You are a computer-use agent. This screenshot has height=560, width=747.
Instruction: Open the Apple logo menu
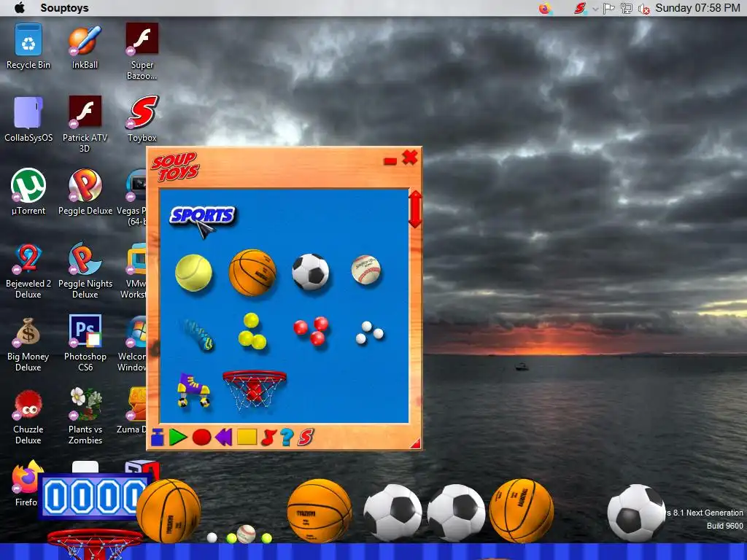20,7
